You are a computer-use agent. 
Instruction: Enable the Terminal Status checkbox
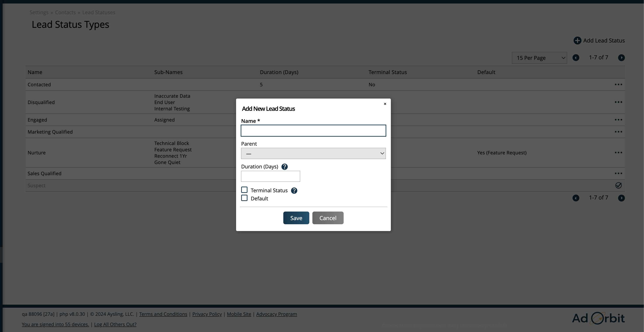coord(244,190)
